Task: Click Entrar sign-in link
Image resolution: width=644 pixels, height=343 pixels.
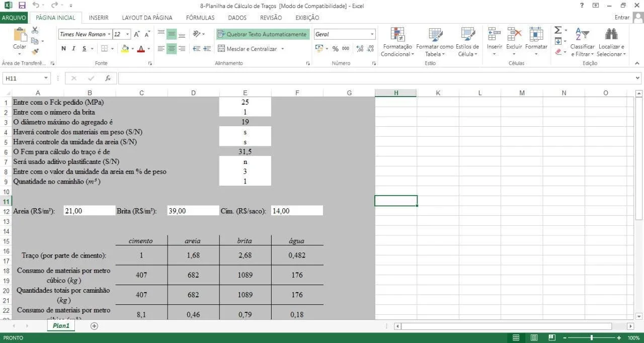Action: 622,18
